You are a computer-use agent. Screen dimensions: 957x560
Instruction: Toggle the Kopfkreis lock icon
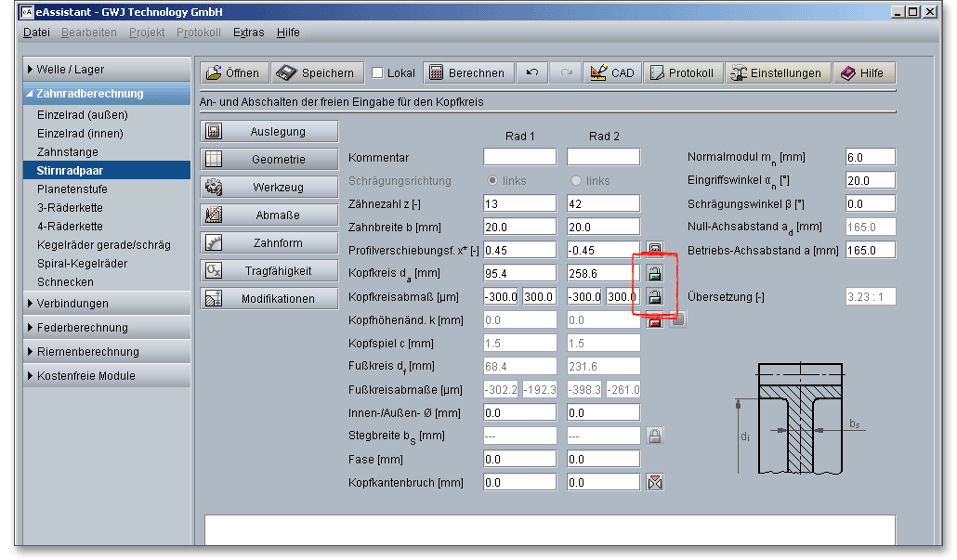pos(654,274)
